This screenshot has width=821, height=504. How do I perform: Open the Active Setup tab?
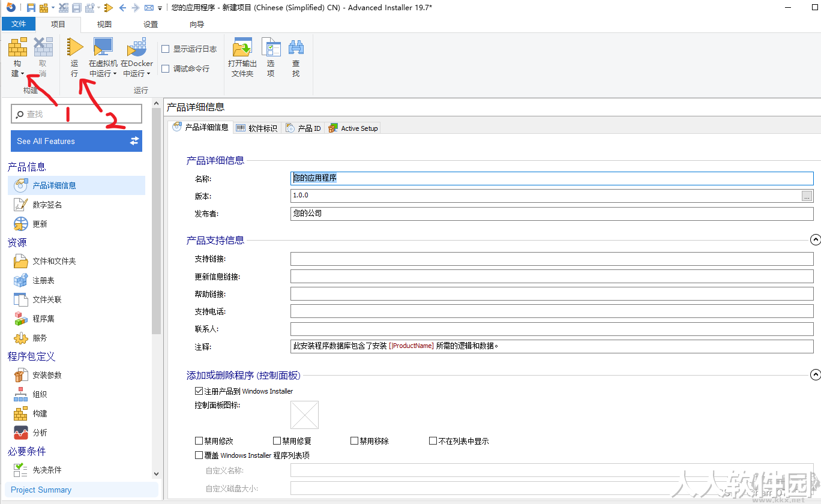coord(353,128)
